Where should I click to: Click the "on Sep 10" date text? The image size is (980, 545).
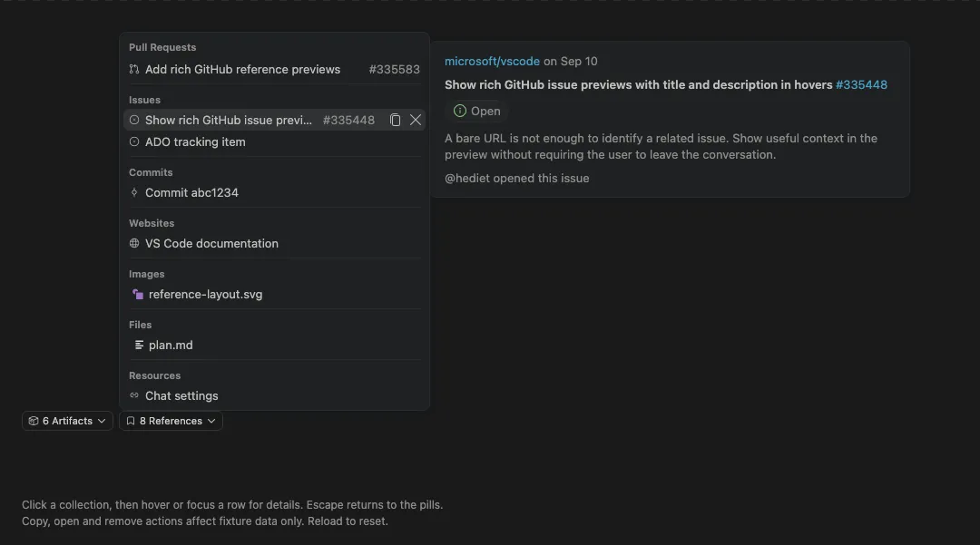point(571,61)
